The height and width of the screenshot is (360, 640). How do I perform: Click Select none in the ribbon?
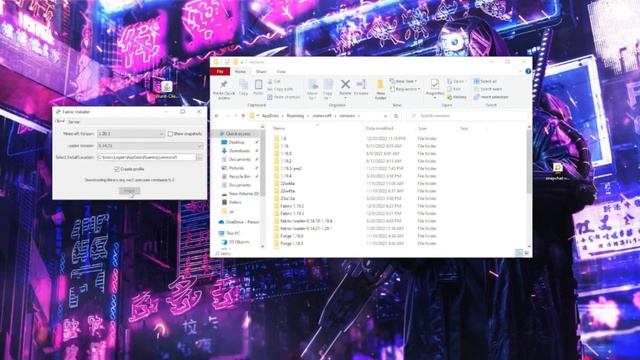tap(488, 89)
